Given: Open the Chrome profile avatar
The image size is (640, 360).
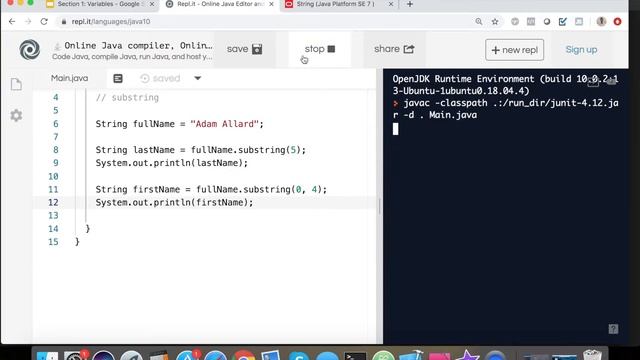Looking at the screenshot, I should pos(601,22).
